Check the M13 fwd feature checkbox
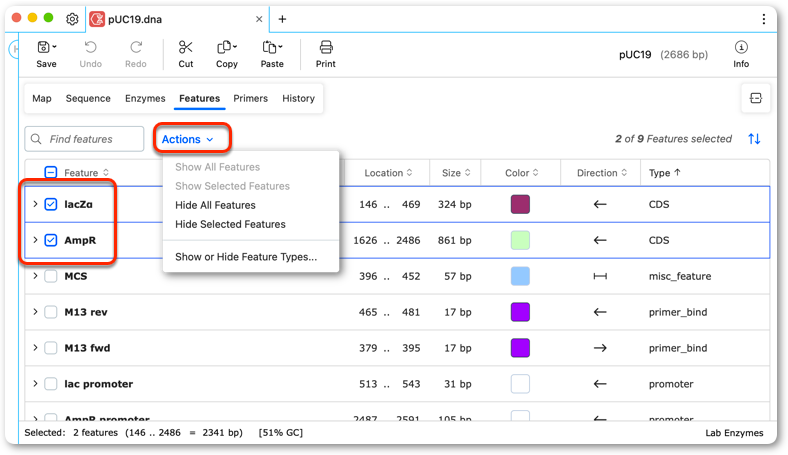This screenshot has height=455, width=788. click(51, 348)
